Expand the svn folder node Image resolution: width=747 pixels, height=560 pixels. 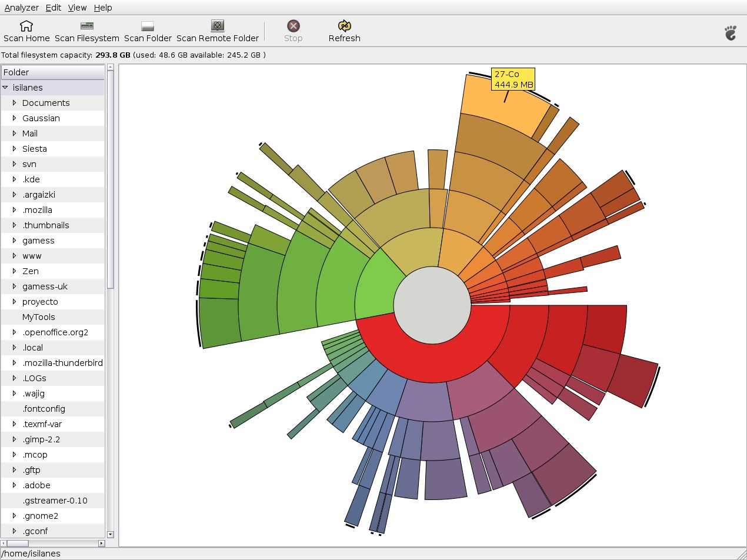(x=15, y=164)
